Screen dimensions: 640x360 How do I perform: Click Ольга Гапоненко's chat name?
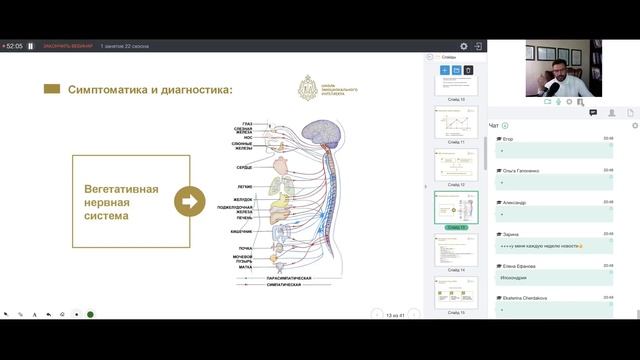tap(521, 171)
